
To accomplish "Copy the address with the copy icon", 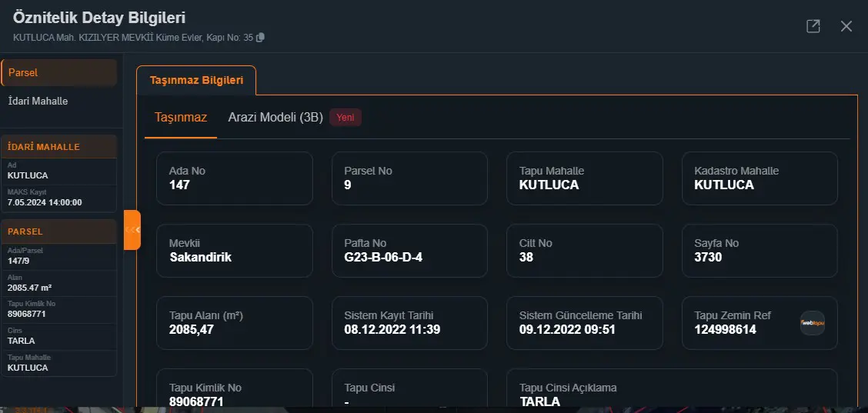I will click(x=260, y=38).
